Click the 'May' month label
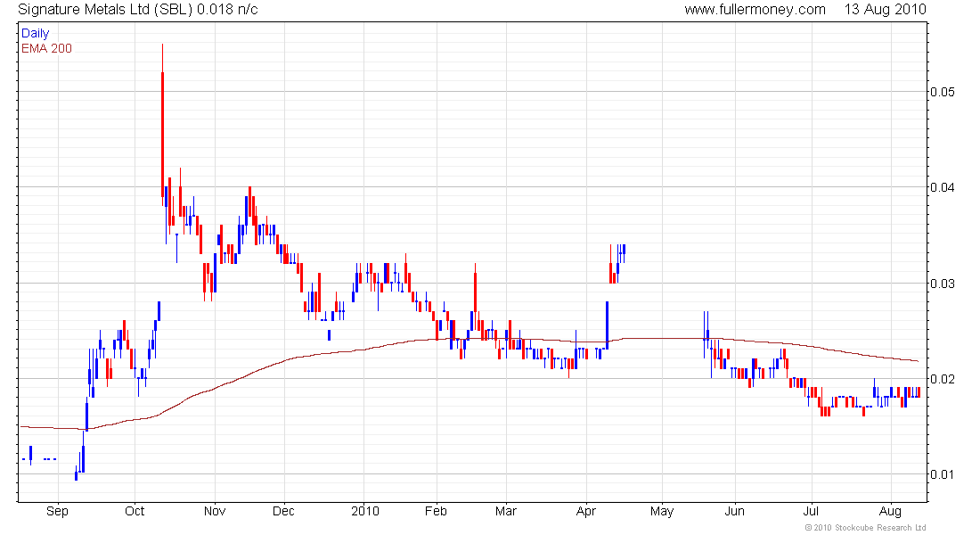The image size is (980, 535). [x=662, y=511]
